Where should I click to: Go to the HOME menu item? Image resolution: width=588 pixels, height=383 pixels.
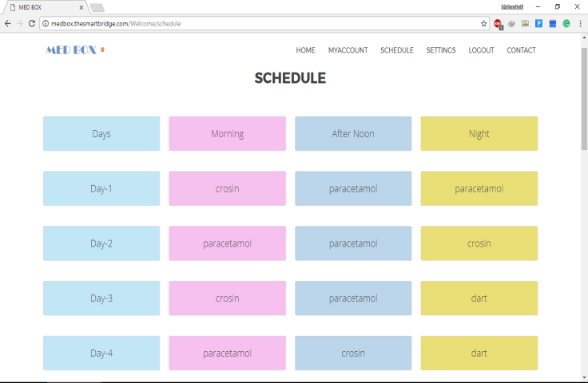click(x=305, y=50)
